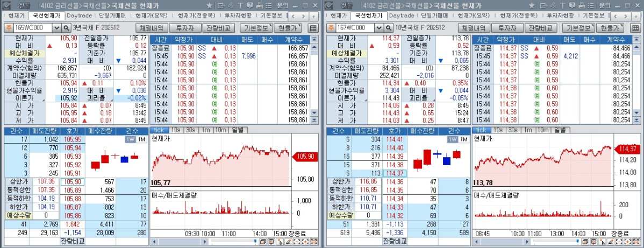Click the pencil draw icon under left chart
Screen dimensions: 644x248
(289, 242)
